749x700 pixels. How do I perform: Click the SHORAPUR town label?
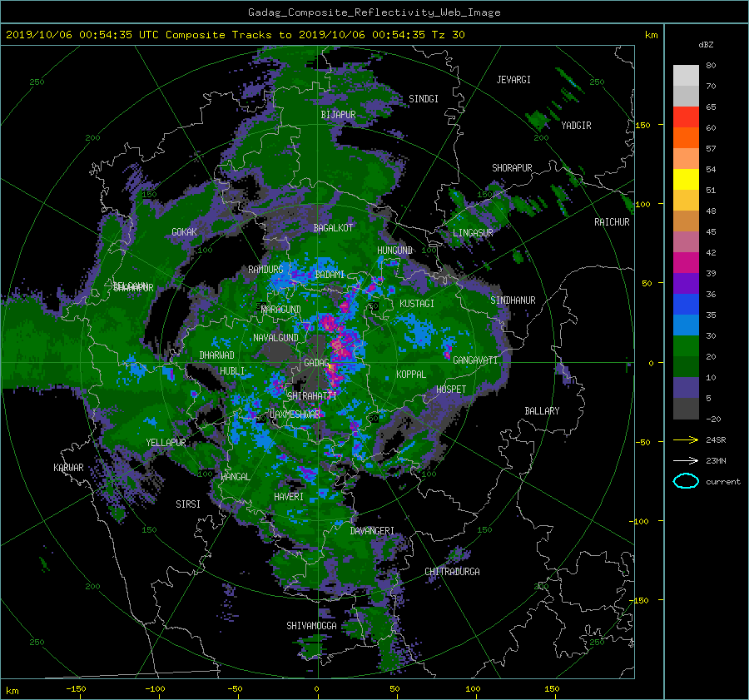(x=512, y=168)
